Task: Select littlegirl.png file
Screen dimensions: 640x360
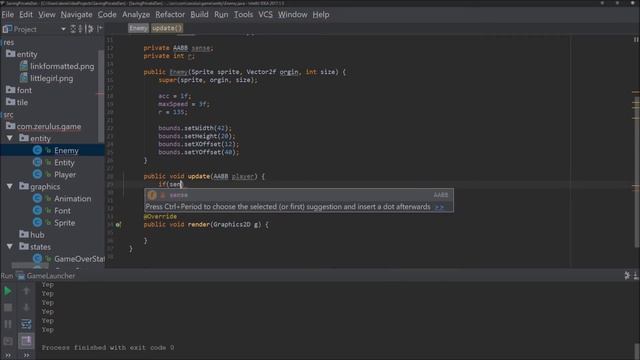Action: coord(51,78)
